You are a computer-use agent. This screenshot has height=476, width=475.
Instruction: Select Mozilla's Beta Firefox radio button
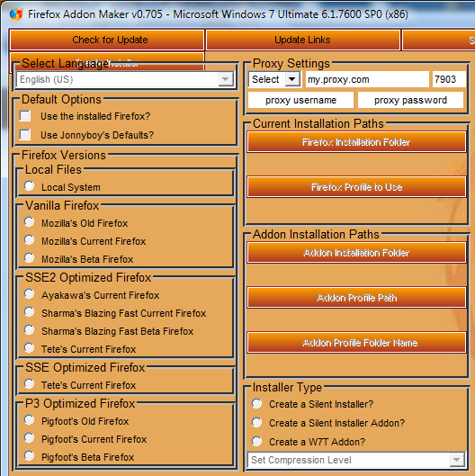click(29, 257)
